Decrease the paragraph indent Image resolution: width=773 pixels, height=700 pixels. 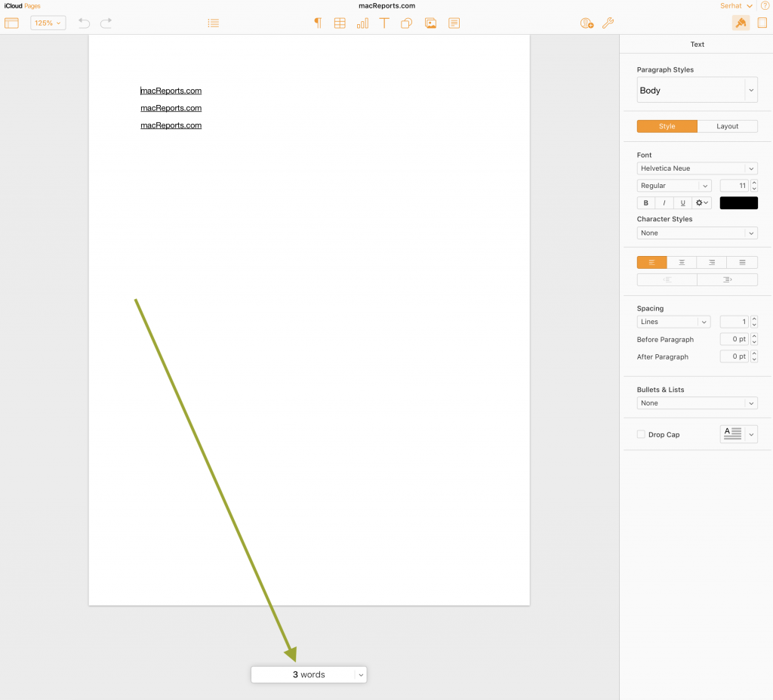point(667,279)
